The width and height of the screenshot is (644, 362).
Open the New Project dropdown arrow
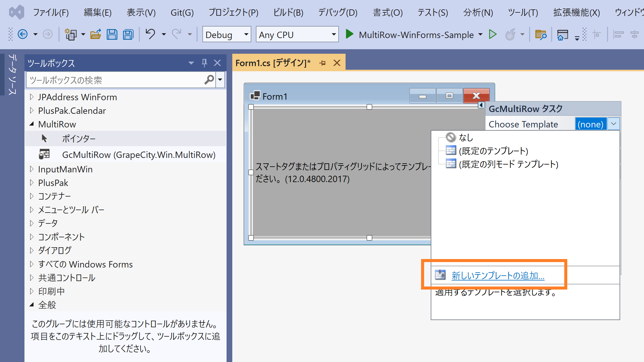pos(83,34)
